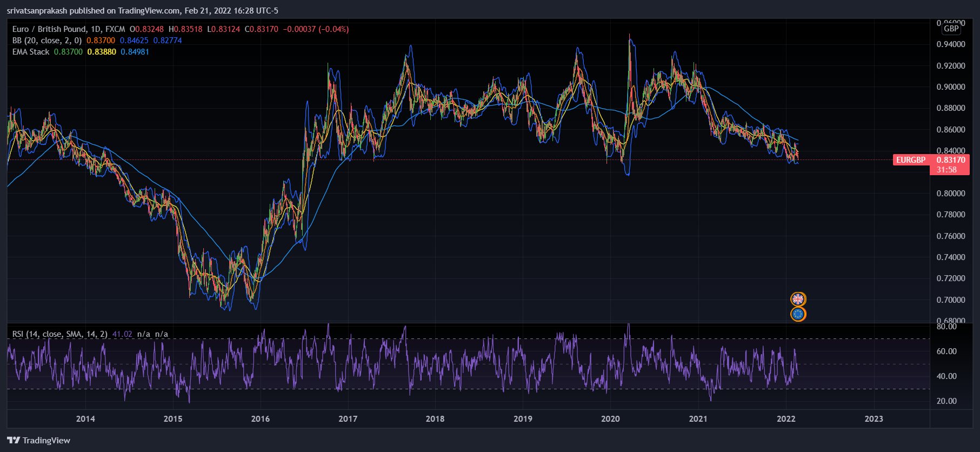Viewport: 980px width, 452px height.
Task: Click the RSI axis label 60.00
Action: click(x=946, y=351)
